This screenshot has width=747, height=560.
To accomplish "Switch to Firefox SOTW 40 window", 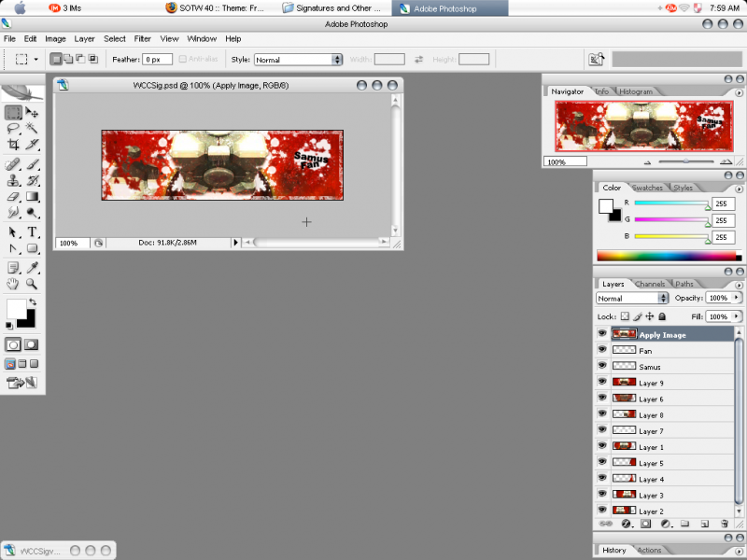I will click(215, 8).
